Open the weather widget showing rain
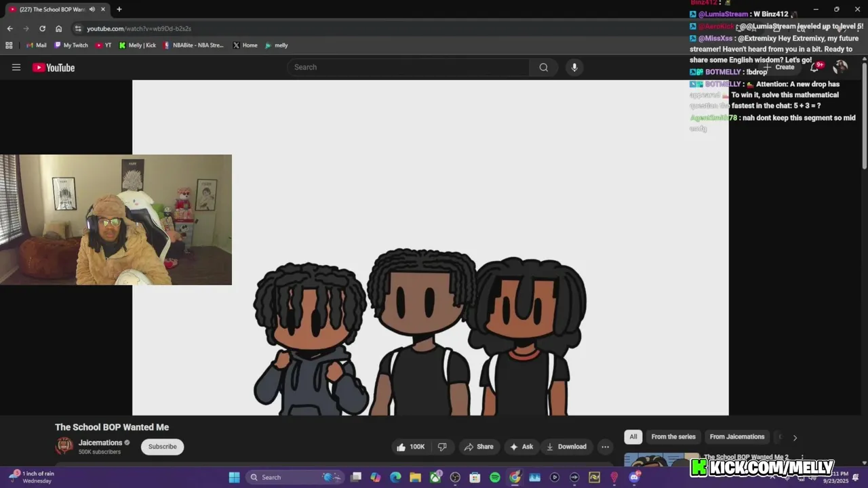This screenshot has width=868, height=488. point(31,477)
